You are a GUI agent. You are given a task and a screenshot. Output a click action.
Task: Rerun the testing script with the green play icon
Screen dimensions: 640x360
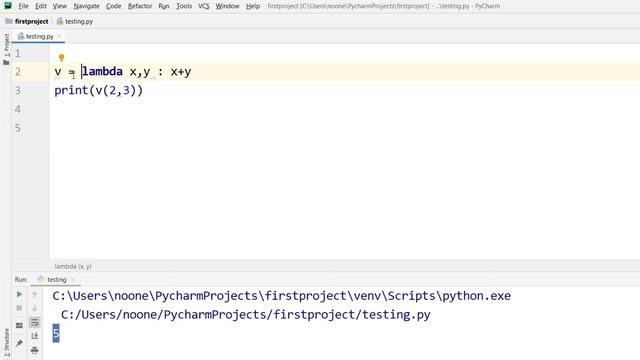tap(19, 294)
